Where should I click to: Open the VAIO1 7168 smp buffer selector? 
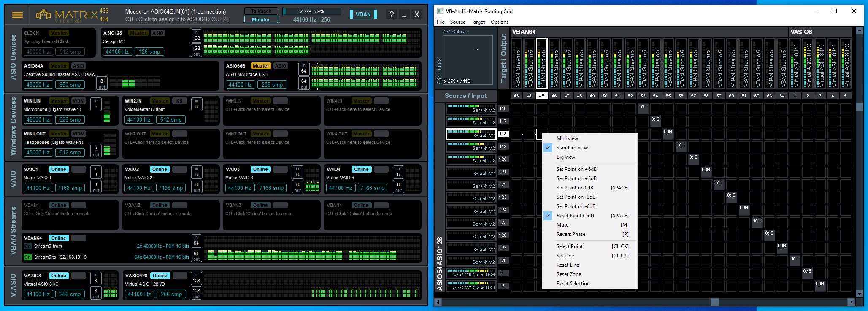pyautogui.click(x=70, y=188)
